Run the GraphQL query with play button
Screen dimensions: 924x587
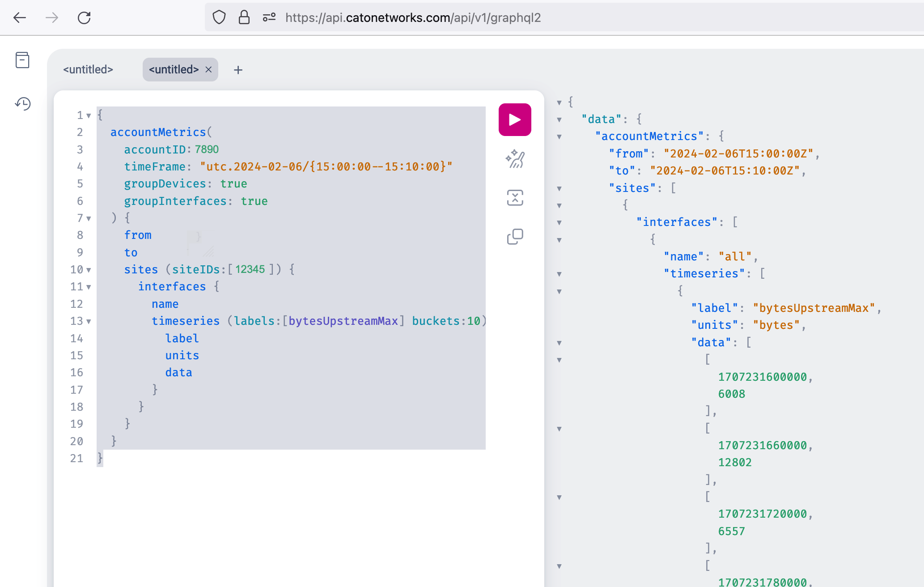tap(515, 119)
